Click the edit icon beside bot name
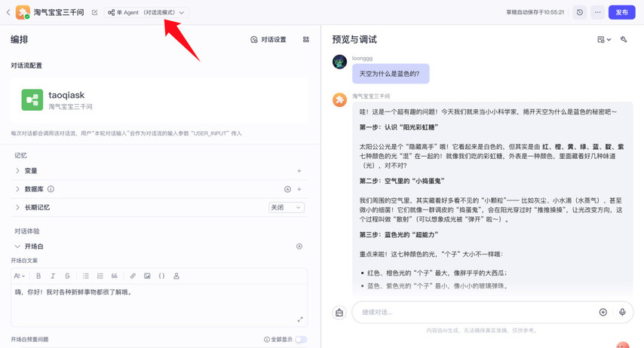Screen dimensions: 644x348 click(94, 13)
